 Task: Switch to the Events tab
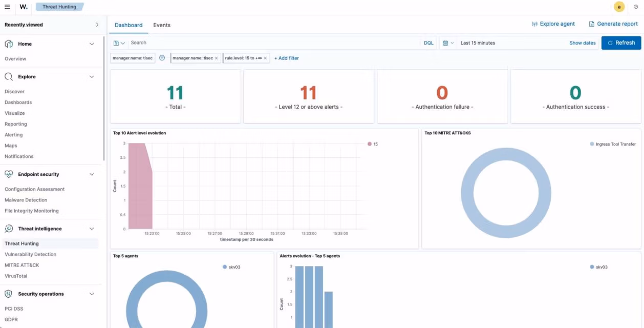pos(162,25)
